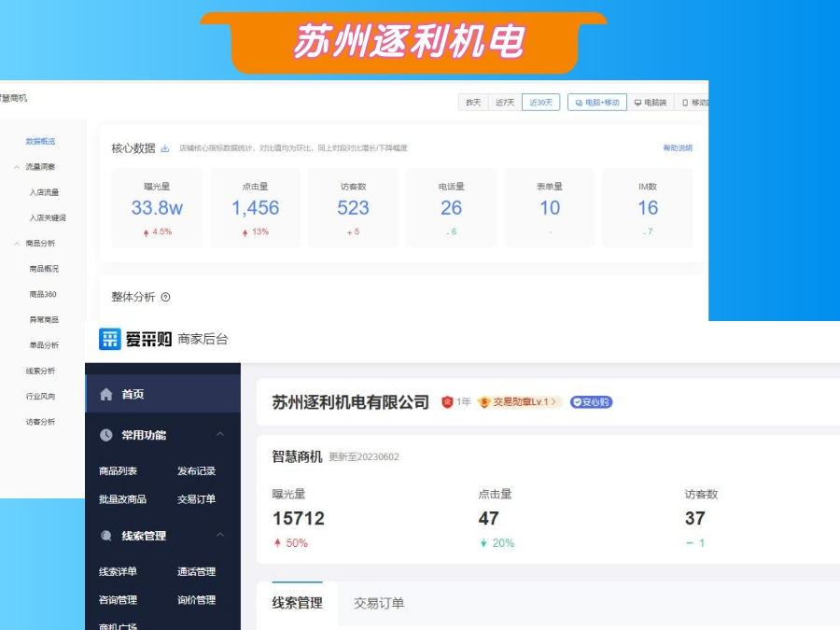Click the 安心购 badge
The height and width of the screenshot is (630, 840).
click(x=593, y=401)
